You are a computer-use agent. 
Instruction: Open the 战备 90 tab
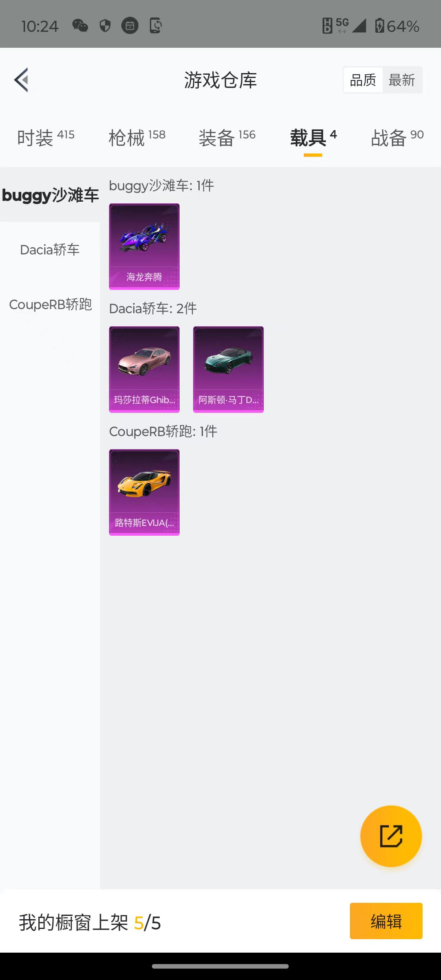tap(397, 138)
